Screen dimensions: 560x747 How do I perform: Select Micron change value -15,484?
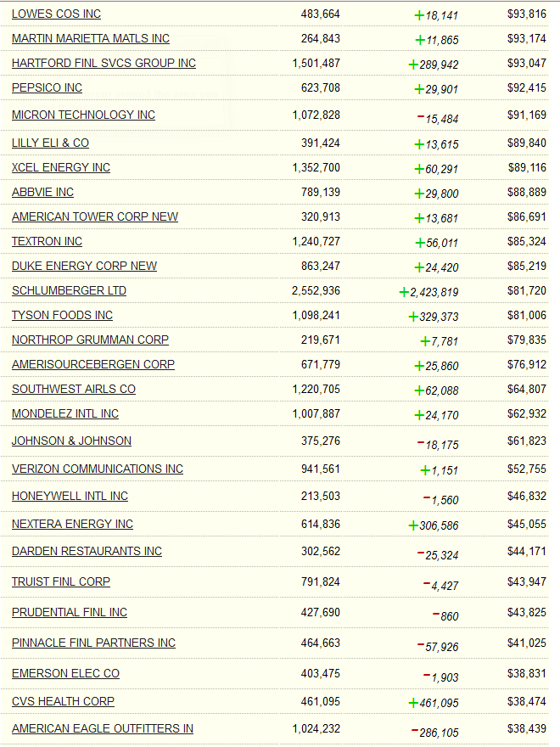click(x=438, y=119)
